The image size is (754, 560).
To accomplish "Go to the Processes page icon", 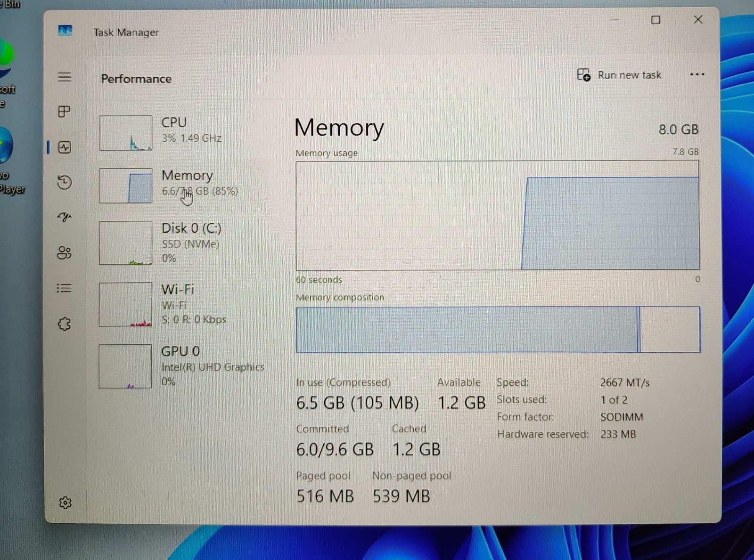I will pyautogui.click(x=64, y=112).
